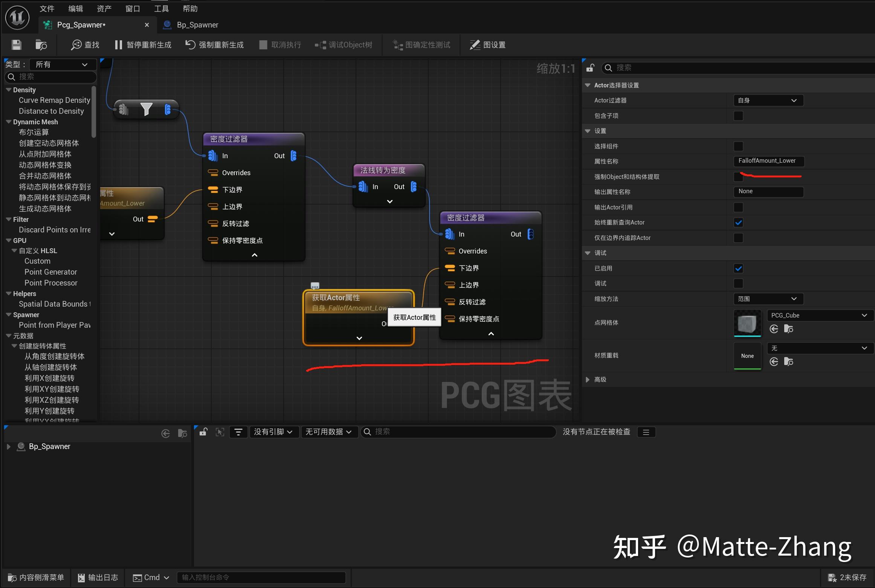The width and height of the screenshot is (875, 588).
Task: Toggle the lock icon in details panel
Action: point(590,68)
